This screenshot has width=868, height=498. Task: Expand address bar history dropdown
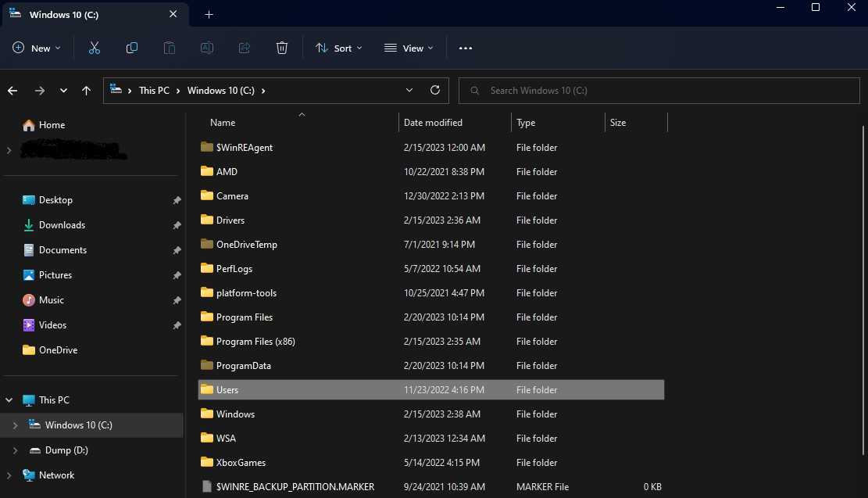point(409,90)
